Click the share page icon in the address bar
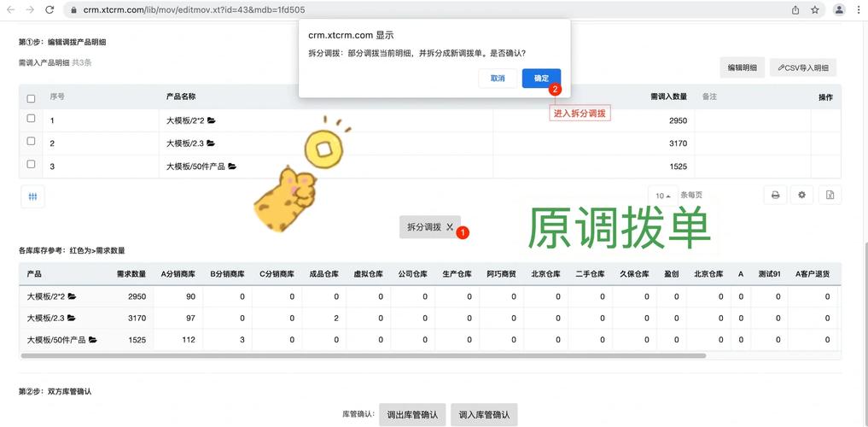 pyautogui.click(x=795, y=9)
